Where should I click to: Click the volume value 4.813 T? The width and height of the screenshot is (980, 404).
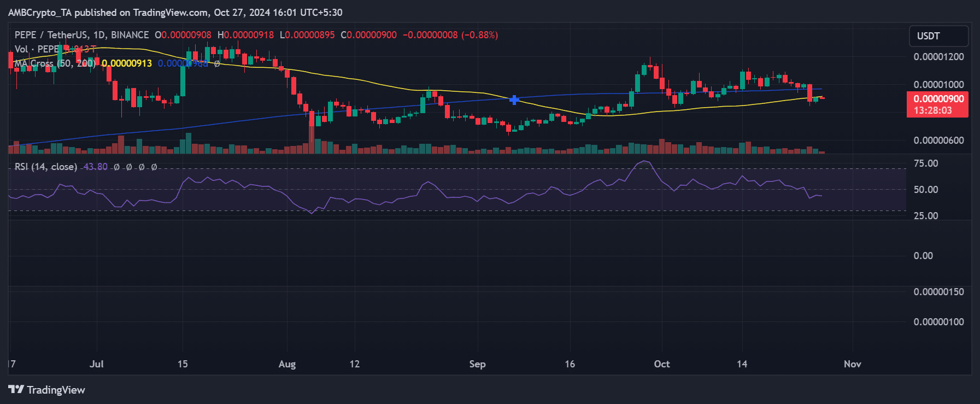(81, 49)
